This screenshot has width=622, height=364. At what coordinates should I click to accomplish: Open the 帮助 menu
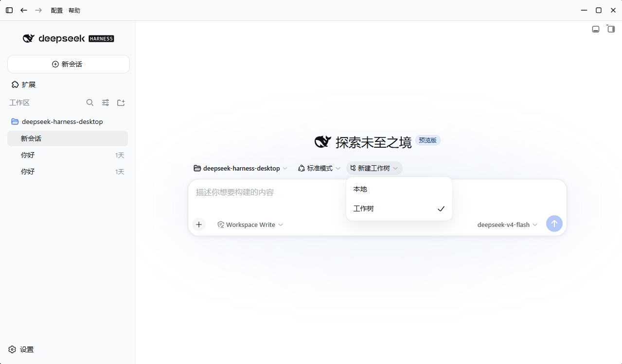tap(74, 10)
